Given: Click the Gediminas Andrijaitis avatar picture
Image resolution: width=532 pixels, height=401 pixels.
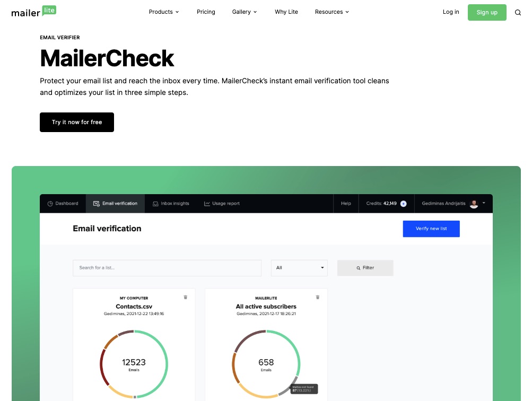Looking at the screenshot, I should (x=474, y=204).
